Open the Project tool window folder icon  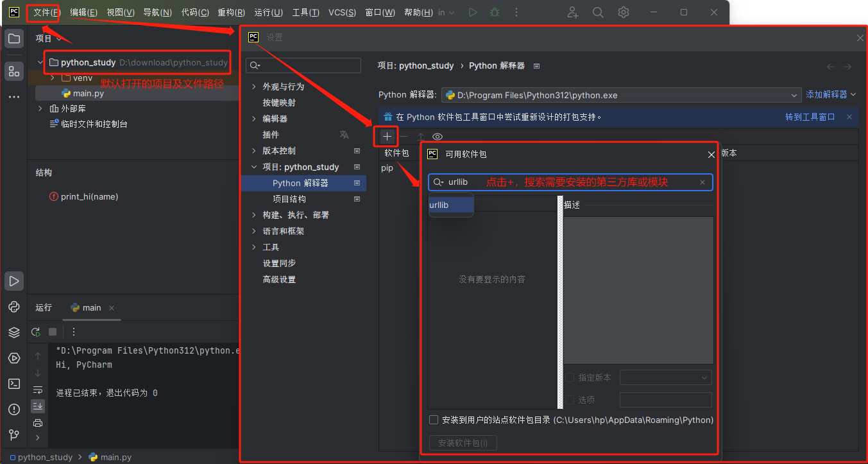coord(13,39)
